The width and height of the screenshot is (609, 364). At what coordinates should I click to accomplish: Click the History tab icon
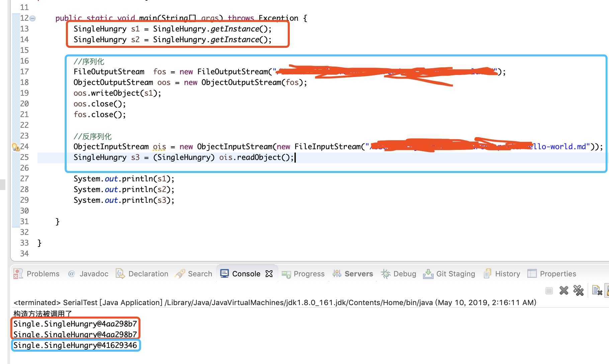(488, 274)
